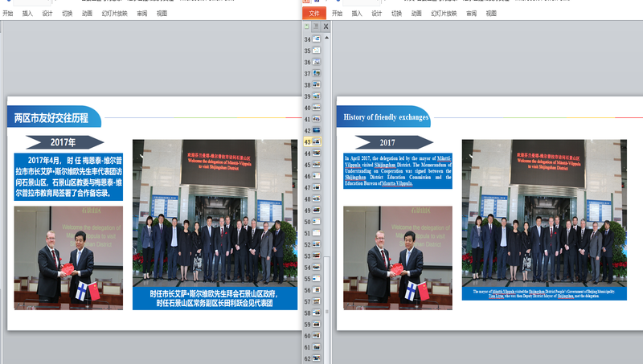643x364 pixels.
Task: Select 审阅 tab in the left window
Action: [142, 14]
